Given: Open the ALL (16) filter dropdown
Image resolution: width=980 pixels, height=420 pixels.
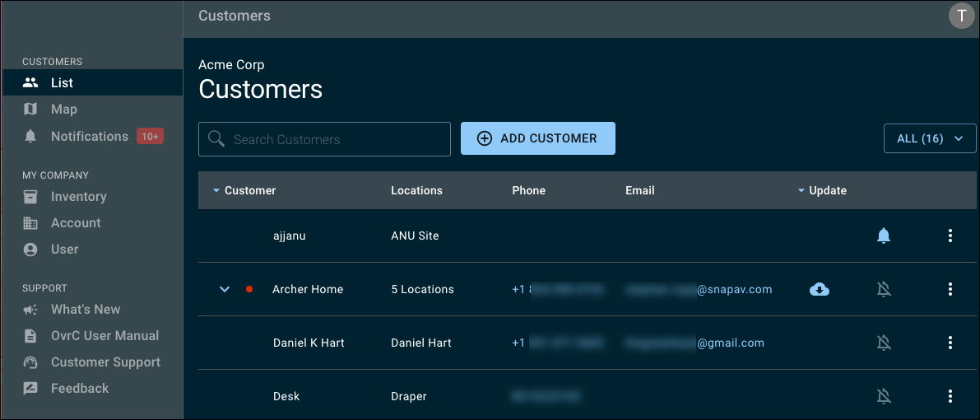Looking at the screenshot, I should pos(929,138).
